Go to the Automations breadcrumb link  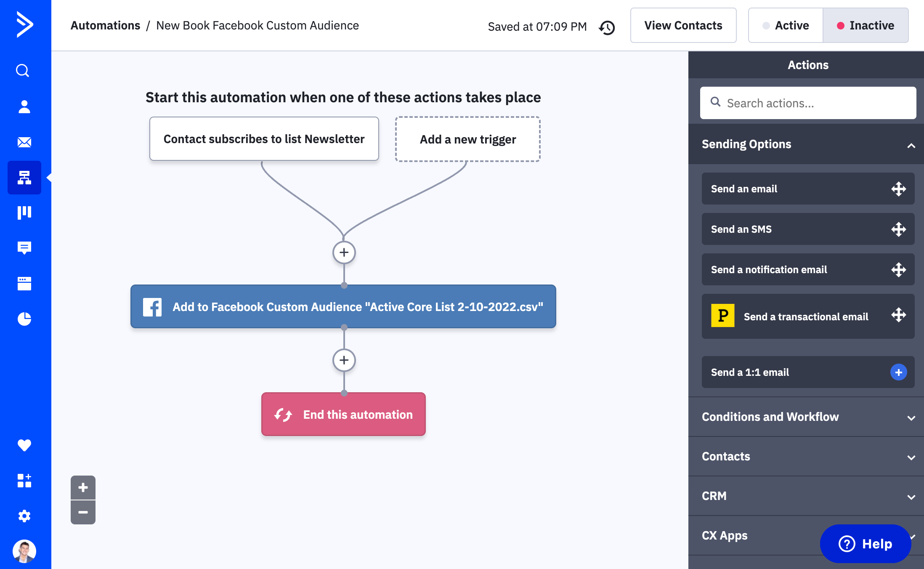pyautogui.click(x=105, y=26)
